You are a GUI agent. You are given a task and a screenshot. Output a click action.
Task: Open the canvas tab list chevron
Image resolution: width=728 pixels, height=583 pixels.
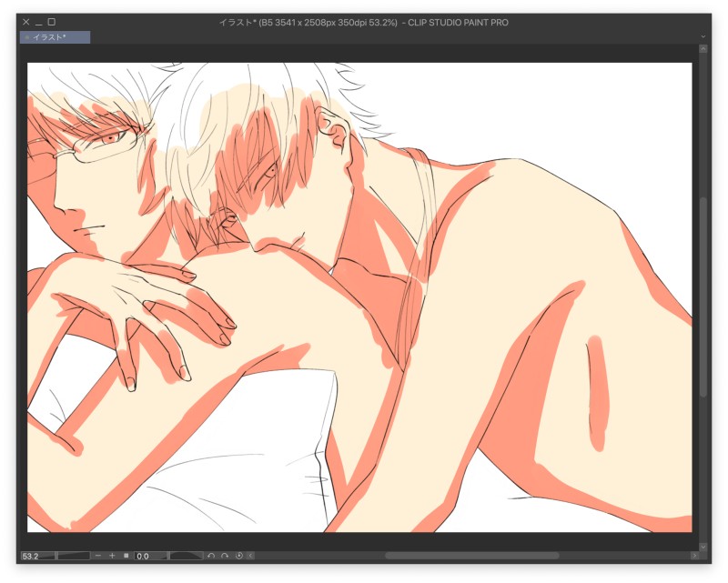703,36
